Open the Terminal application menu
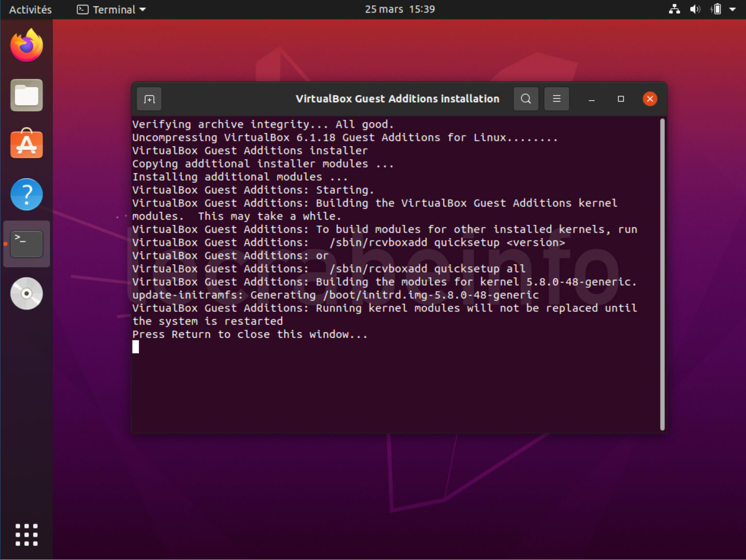The image size is (746, 560). (111, 9)
